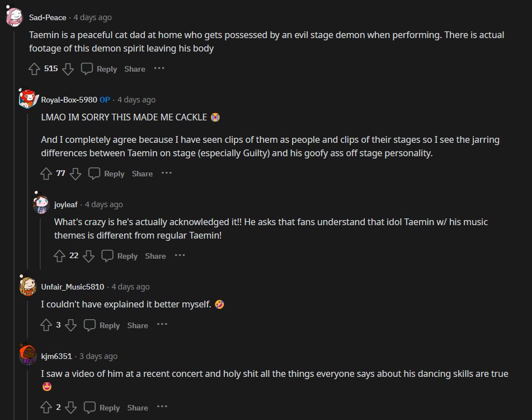Open Royal-Box-5980's username link

[x=69, y=100]
